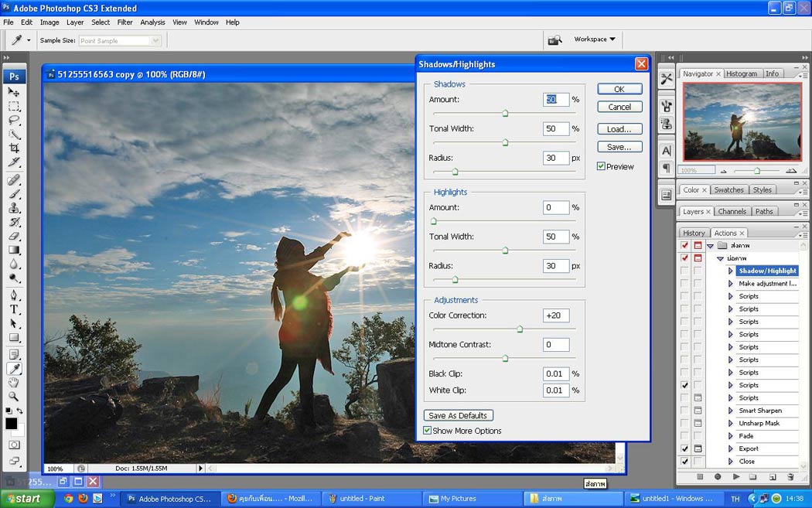The height and width of the screenshot is (508, 812).
Task: Click the delete trash icon in Actions panel
Action: tap(790, 477)
